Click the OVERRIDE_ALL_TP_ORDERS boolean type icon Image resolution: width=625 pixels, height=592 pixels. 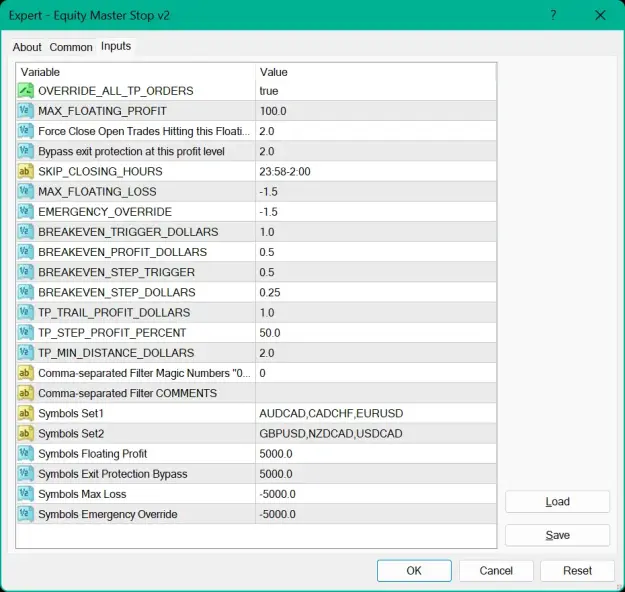(x=26, y=91)
